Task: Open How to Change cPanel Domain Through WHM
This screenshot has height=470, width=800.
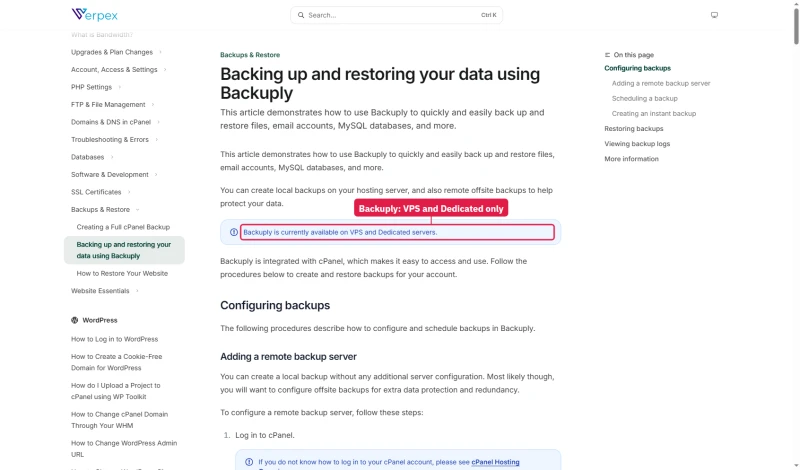Action: [119, 420]
